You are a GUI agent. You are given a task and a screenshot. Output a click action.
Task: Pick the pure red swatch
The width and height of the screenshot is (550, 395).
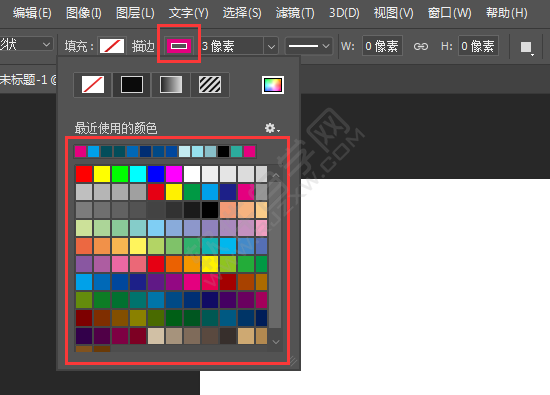click(84, 174)
